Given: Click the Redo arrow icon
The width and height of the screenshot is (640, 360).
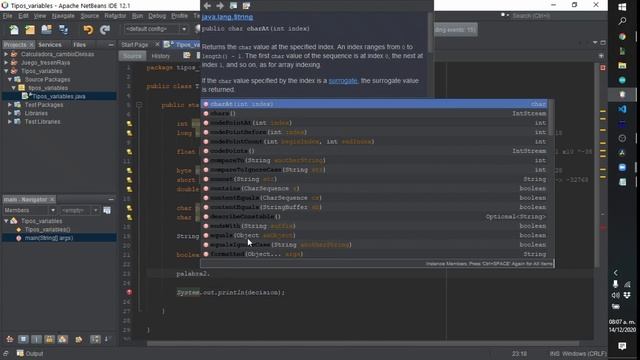Looking at the screenshot, I should (105, 29).
